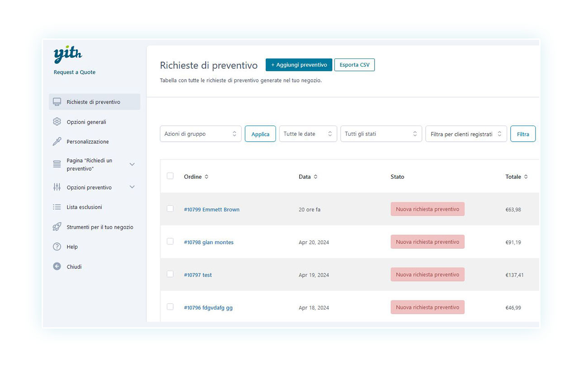Open Richieste di preventivo in sidebar

point(95,102)
